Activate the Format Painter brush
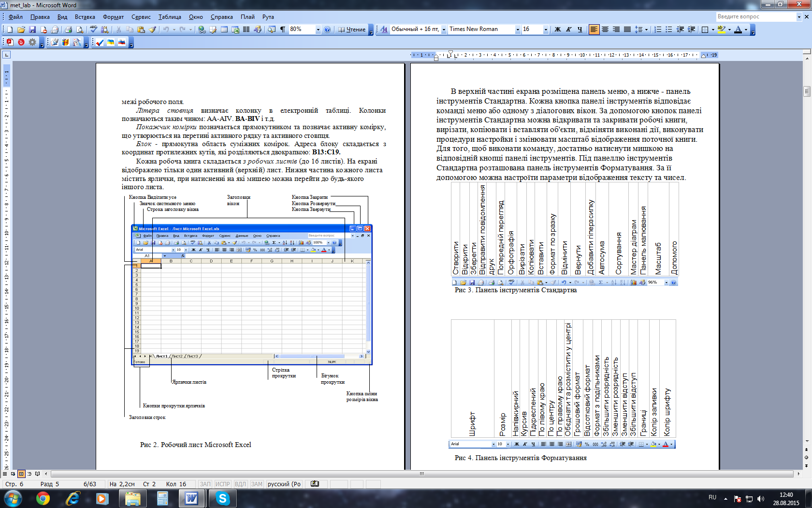 153,30
